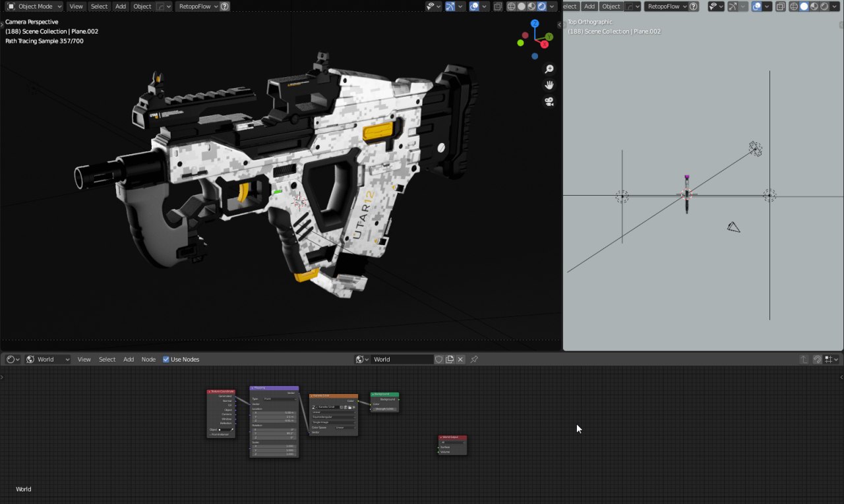Open RetopoFlow dropdown in camera viewport
Image resolution: width=844 pixels, height=504 pixels.
click(x=197, y=7)
